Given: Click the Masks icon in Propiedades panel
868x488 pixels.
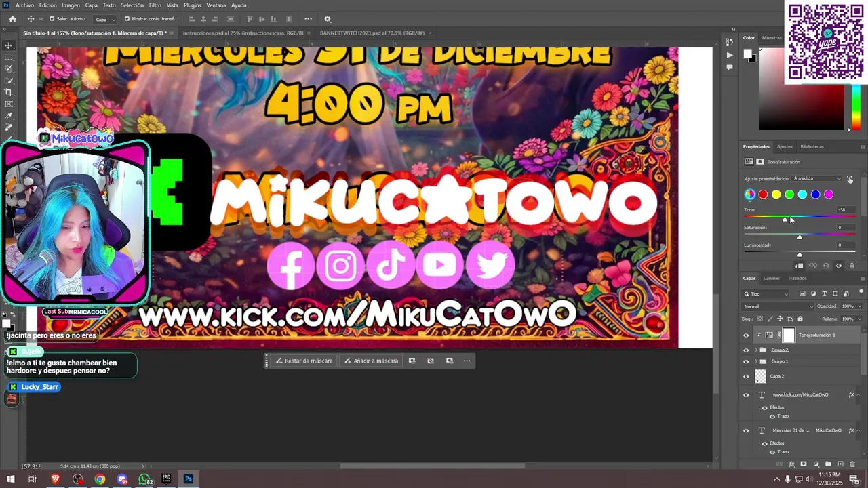Looking at the screenshot, I should click(760, 162).
